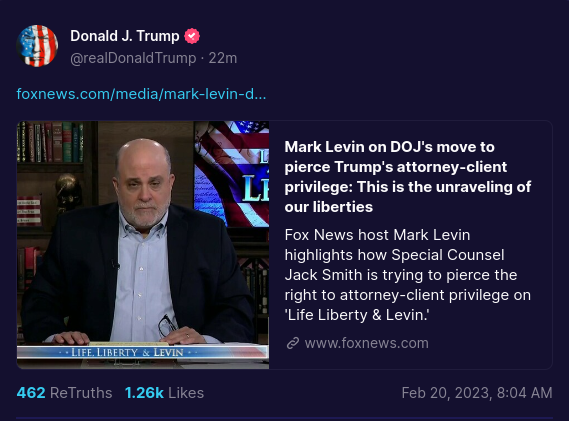Click the chain link icon beside www.foxnews.com

(293, 343)
